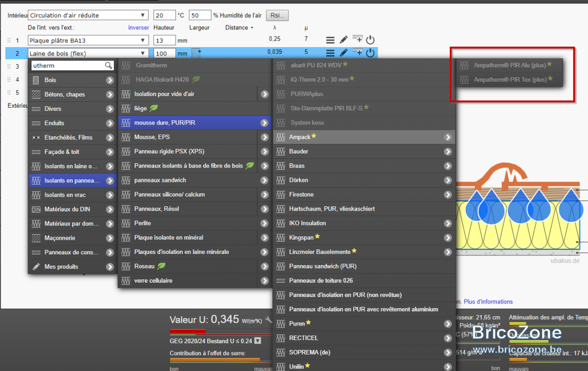Select Isolants en panneaux category

click(x=73, y=181)
